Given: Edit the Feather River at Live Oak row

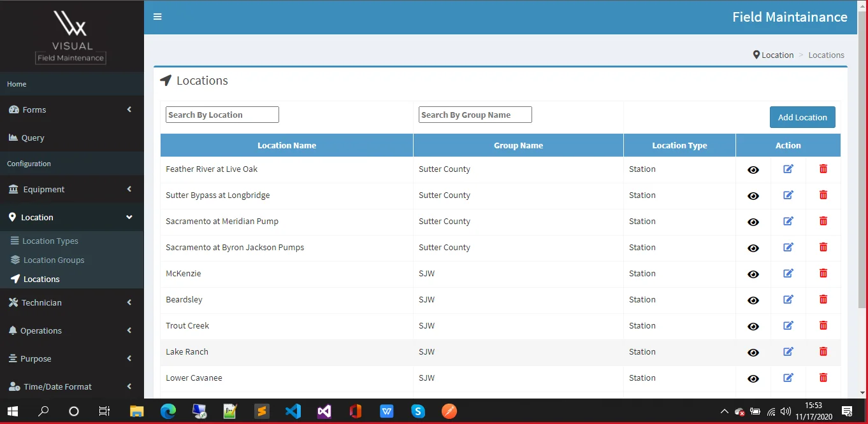Looking at the screenshot, I should [788, 169].
